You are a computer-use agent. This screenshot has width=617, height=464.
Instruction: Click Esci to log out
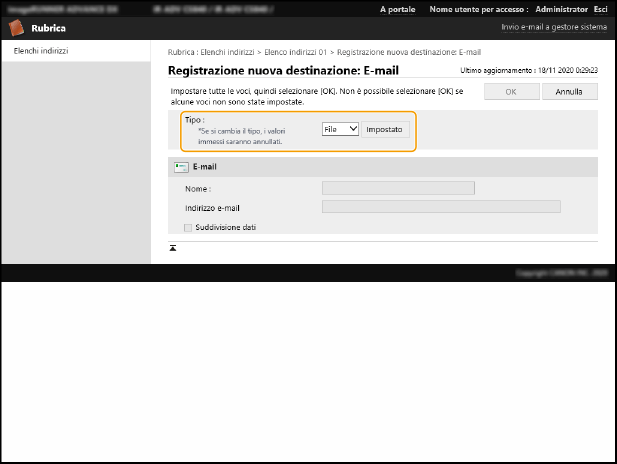(600, 8)
